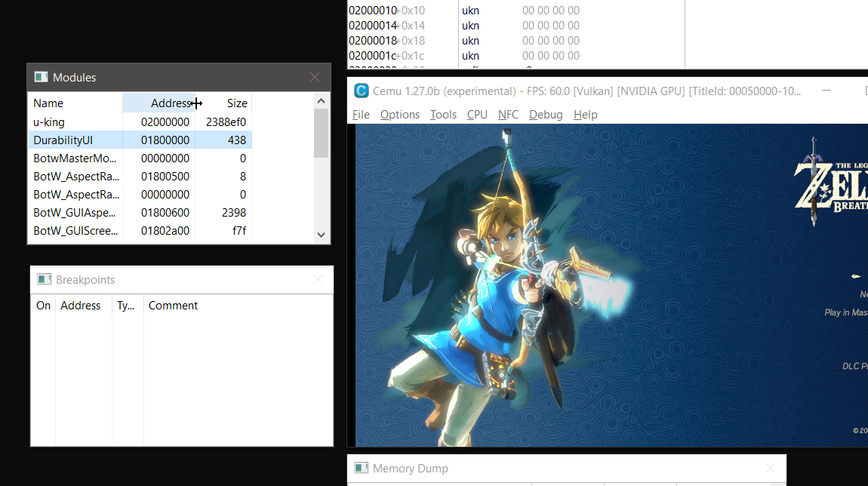
Task: Open the Options menu
Action: click(x=399, y=114)
